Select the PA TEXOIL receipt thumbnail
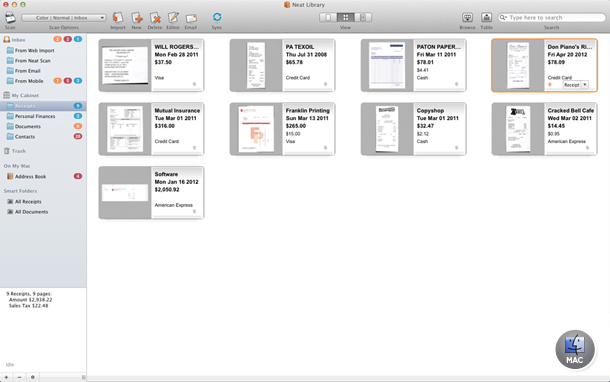The height and width of the screenshot is (382, 610). pyautogui.click(x=256, y=65)
